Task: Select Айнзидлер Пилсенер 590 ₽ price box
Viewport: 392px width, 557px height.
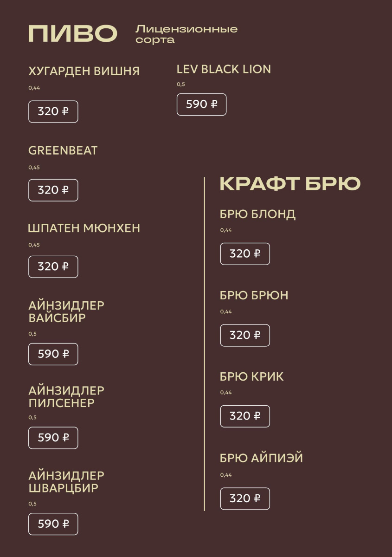Action: [x=53, y=438]
